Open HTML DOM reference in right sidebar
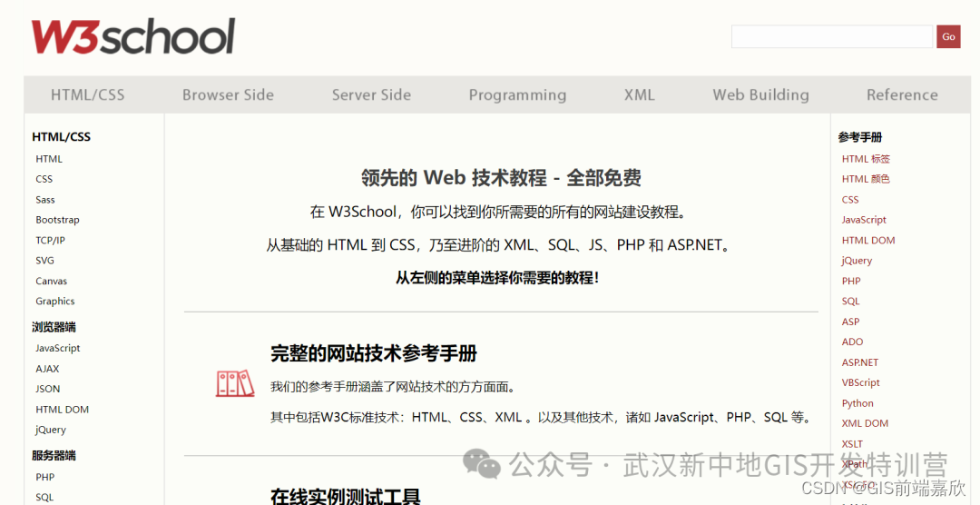This screenshot has height=505, width=980. click(868, 241)
